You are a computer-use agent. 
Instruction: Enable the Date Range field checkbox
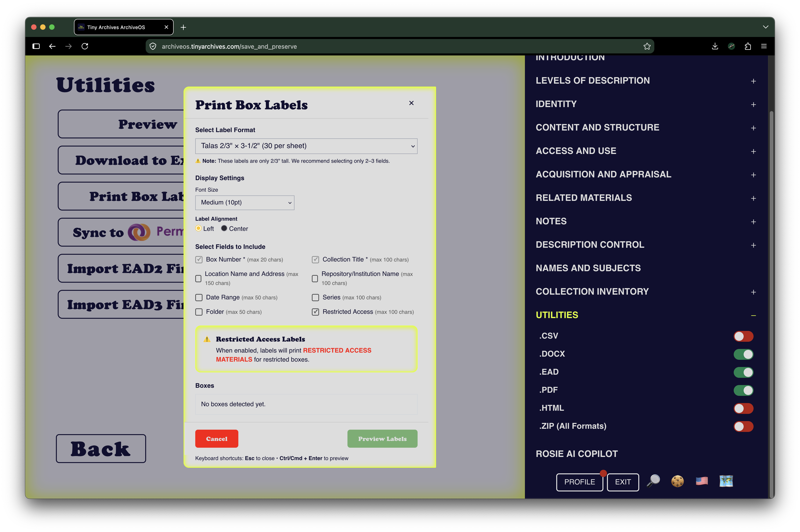tap(199, 298)
